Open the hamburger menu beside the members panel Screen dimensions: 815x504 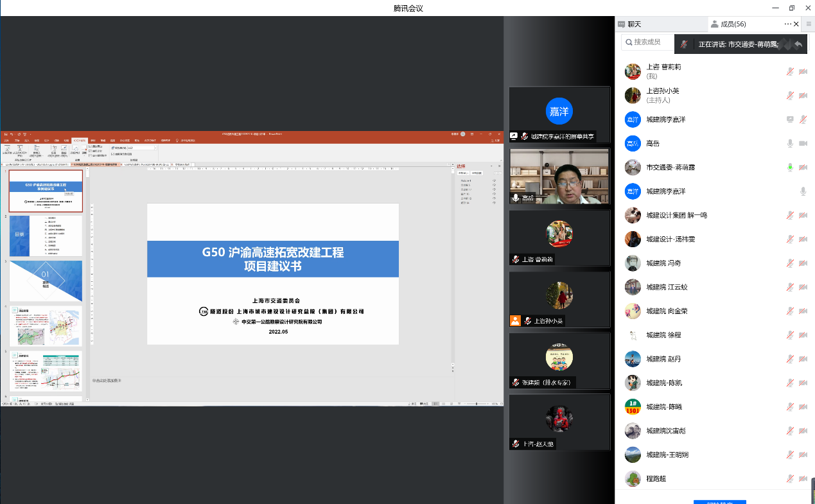(809, 24)
